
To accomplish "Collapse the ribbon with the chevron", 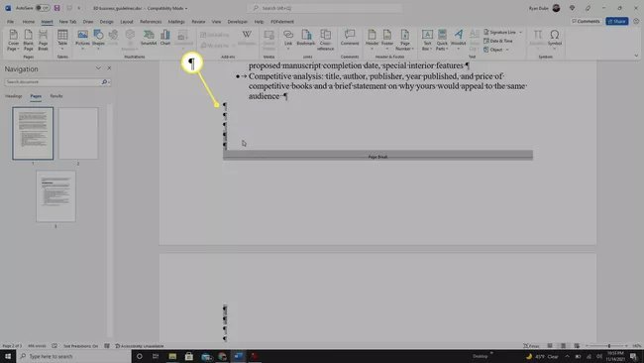I will [x=636, y=56].
